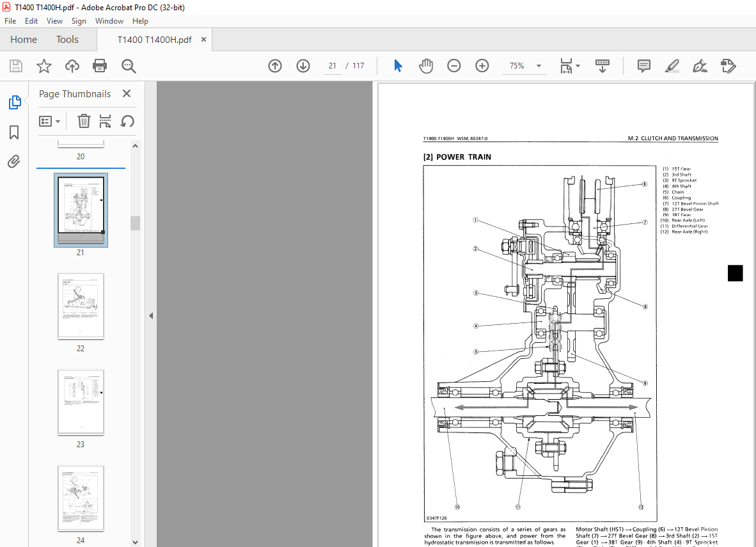Rotate page counterclockwise icon
The width and height of the screenshot is (756, 547).
click(127, 121)
